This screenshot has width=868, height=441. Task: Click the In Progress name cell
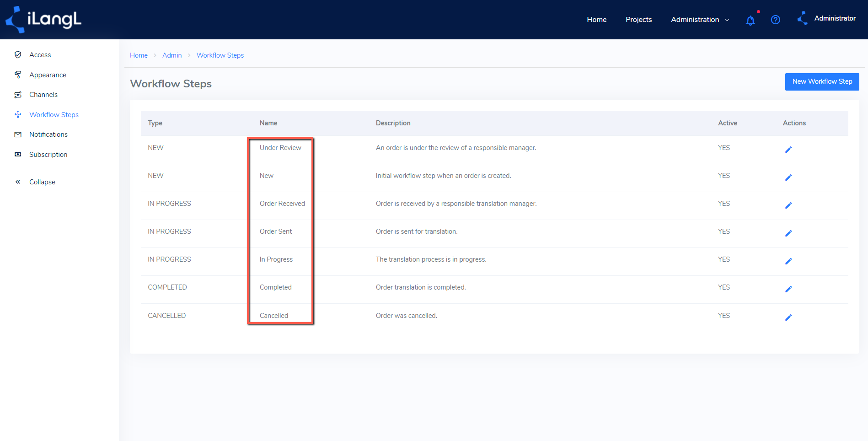276,259
